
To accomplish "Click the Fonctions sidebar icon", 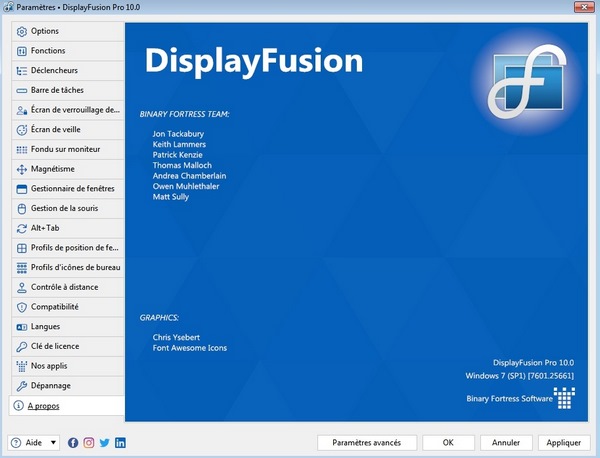I will [22, 51].
